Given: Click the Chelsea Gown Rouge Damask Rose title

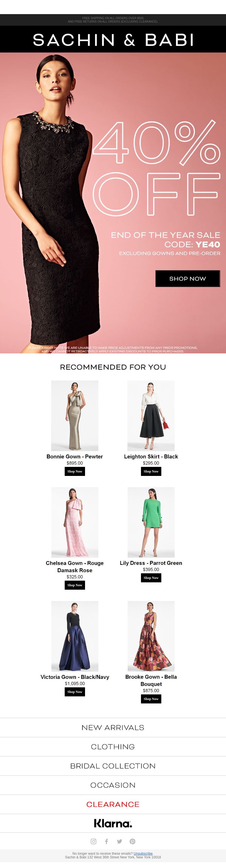Looking at the screenshot, I should [75, 567].
